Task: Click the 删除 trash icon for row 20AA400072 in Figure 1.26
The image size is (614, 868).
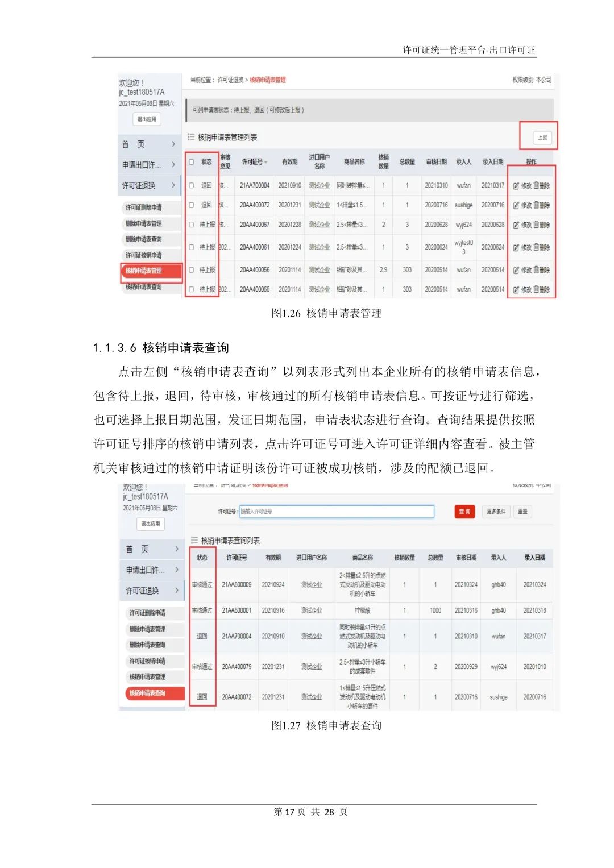Action: (536, 205)
